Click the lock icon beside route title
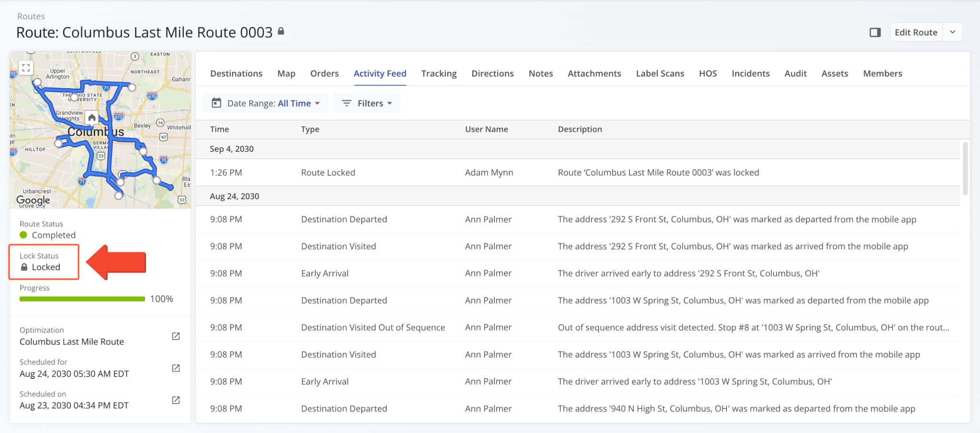980x433 pixels. click(x=281, y=31)
